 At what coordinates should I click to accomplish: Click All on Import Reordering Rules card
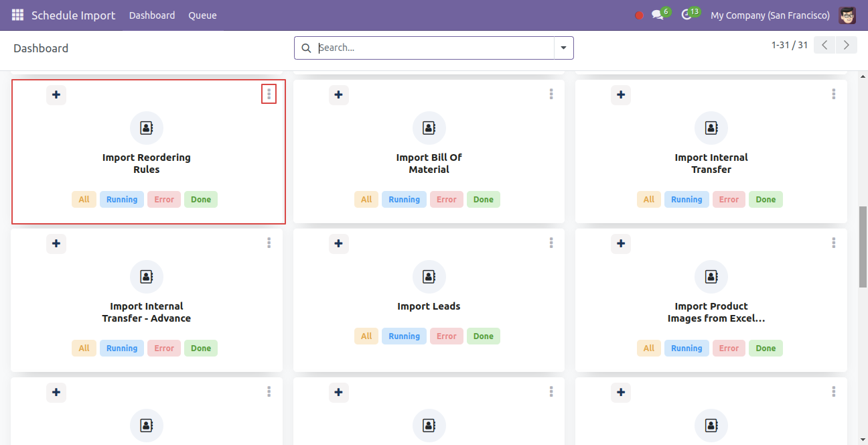click(x=84, y=200)
